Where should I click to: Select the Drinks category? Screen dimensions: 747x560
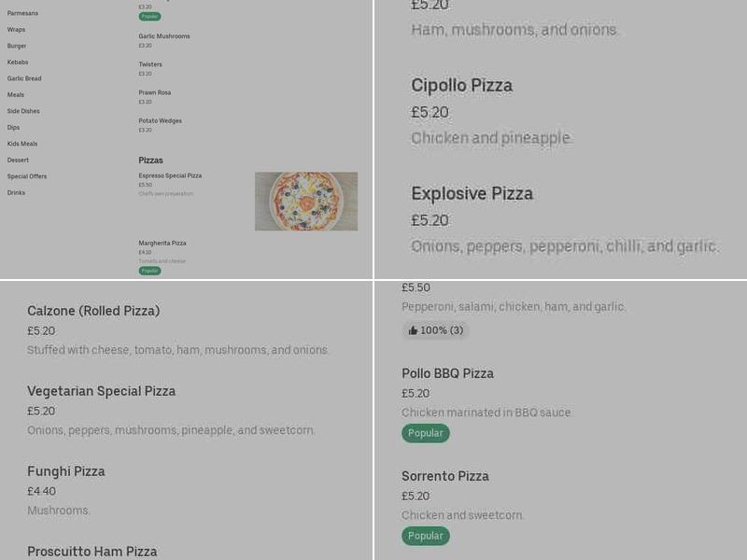point(16,192)
